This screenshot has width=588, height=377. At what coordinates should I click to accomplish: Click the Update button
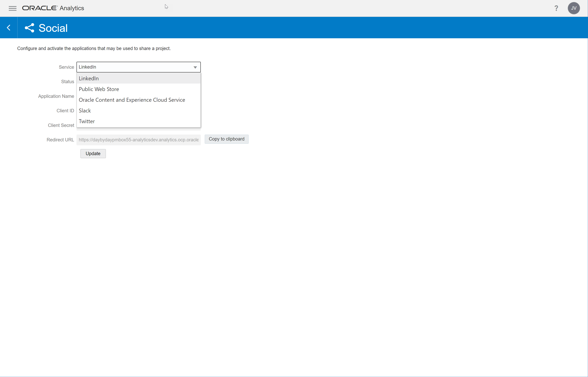coord(93,153)
